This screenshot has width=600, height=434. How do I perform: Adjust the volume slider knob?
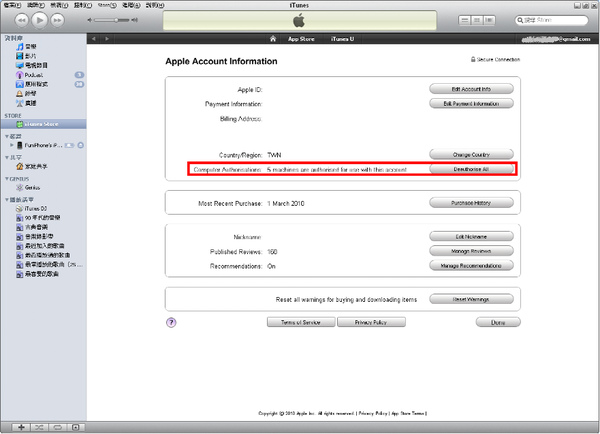(116, 20)
